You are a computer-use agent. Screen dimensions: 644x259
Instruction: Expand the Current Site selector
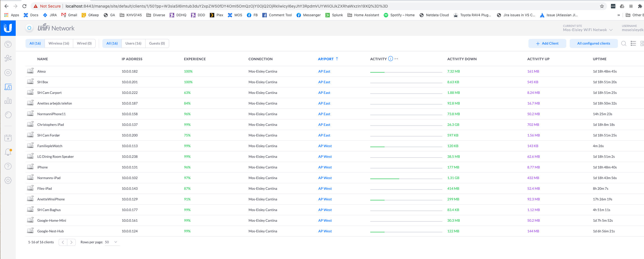588,30
